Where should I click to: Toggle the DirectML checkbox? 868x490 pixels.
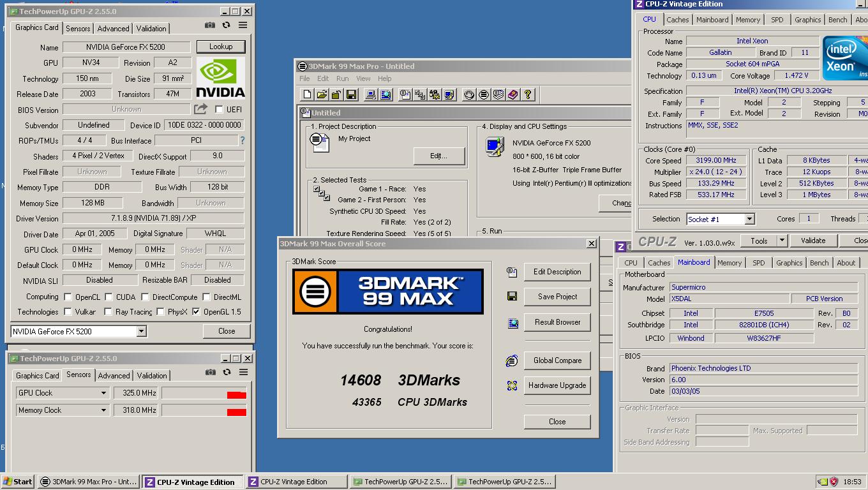click(x=206, y=297)
